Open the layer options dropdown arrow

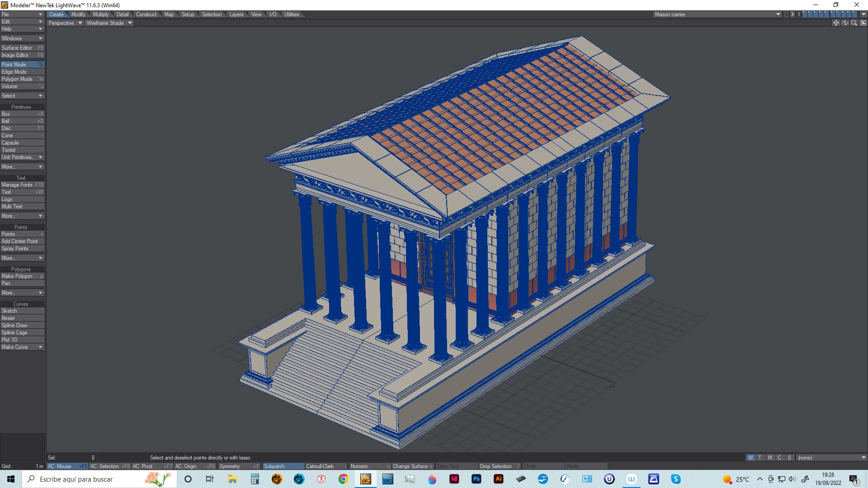point(863,14)
